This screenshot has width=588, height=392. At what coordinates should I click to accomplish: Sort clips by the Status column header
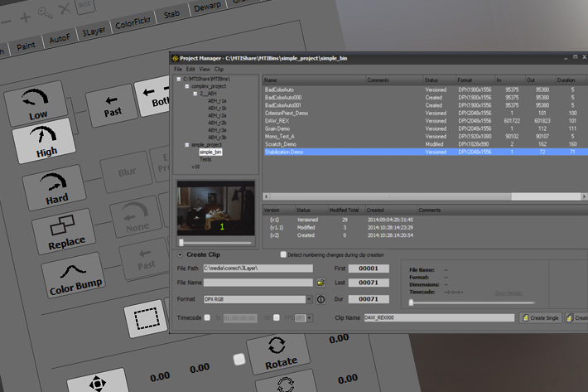point(439,80)
